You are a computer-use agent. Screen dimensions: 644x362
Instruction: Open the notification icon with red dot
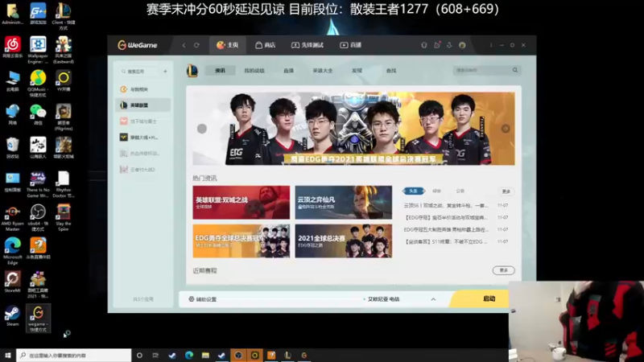(437, 45)
